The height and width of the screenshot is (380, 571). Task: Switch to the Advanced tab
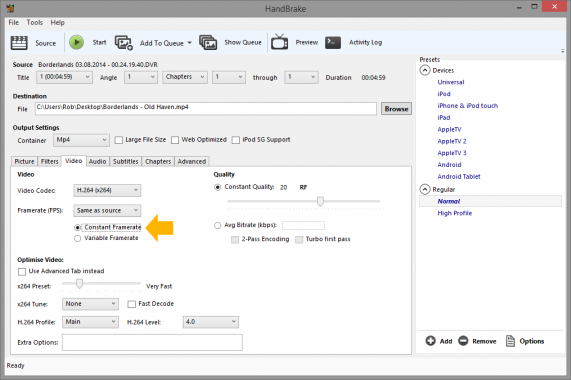pyautogui.click(x=192, y=161)
